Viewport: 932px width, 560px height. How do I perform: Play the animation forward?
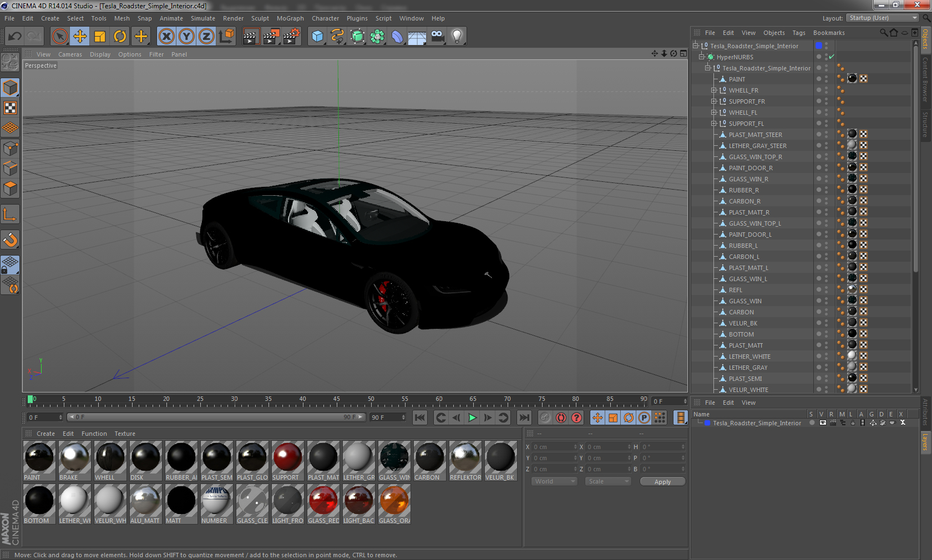pyautogui.click(x=472, y=418)
